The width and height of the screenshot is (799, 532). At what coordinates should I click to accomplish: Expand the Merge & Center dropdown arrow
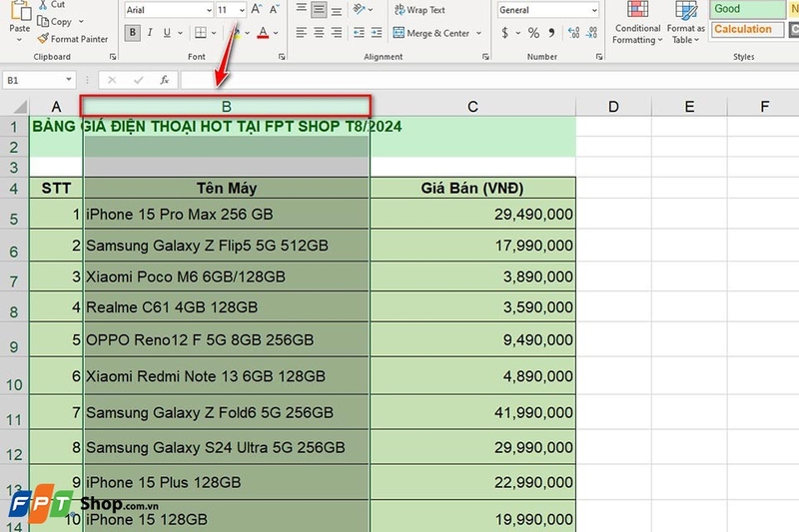pyautogui.click(x=479, y=33)
